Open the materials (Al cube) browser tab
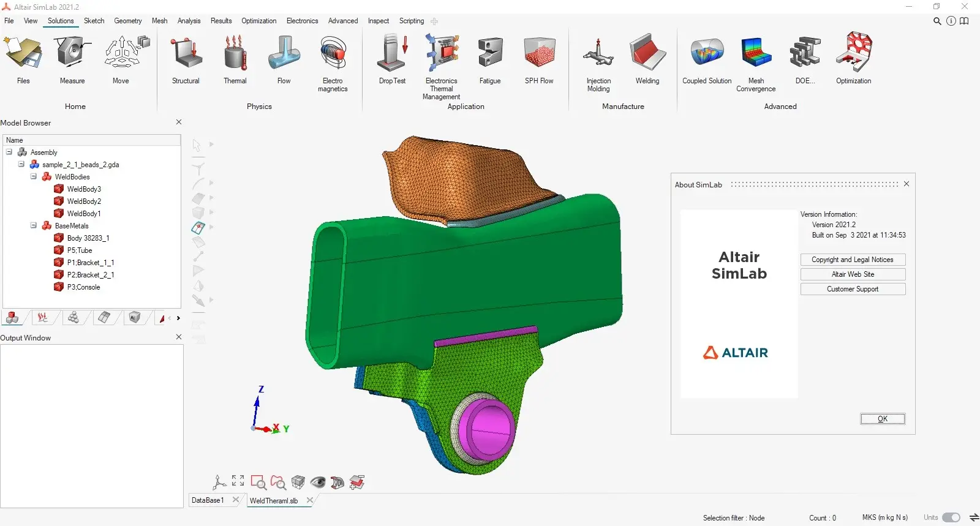 134,317
